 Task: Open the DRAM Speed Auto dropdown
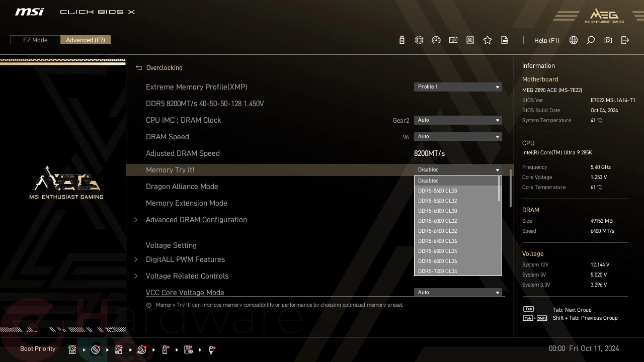click(458, 137)
